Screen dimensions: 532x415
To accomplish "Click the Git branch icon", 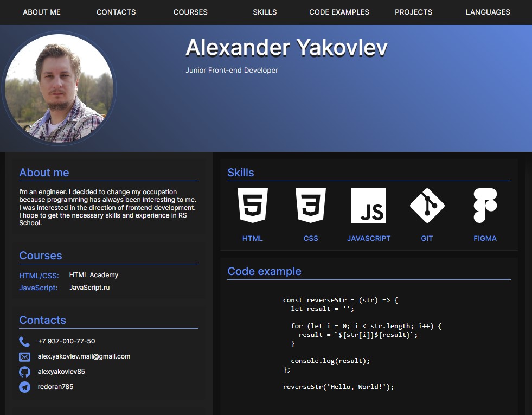I will tap(427, 205).
